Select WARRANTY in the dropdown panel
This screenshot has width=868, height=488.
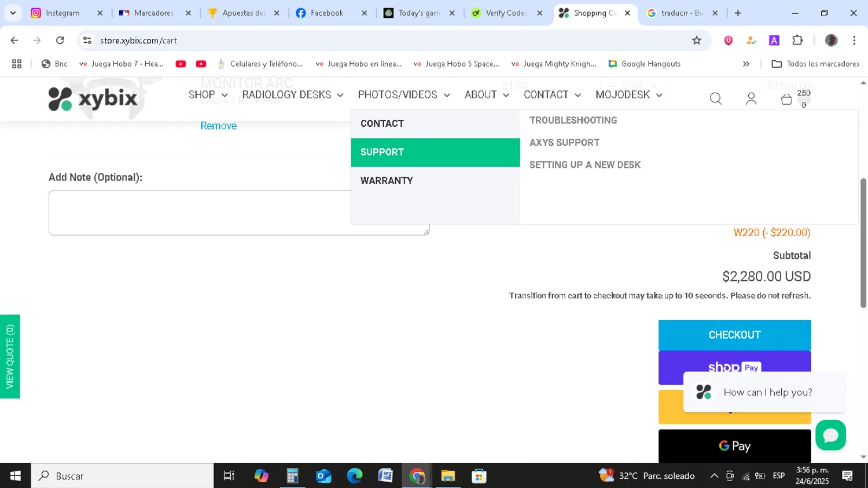435,181
